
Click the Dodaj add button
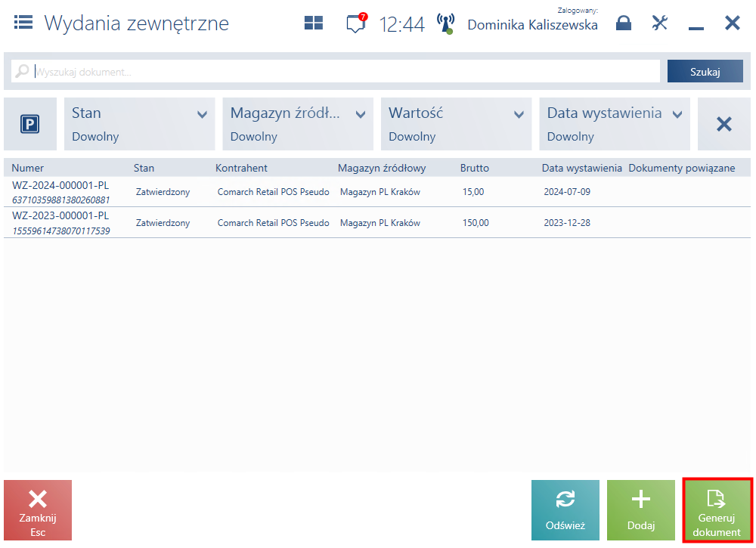pos(641,510)
